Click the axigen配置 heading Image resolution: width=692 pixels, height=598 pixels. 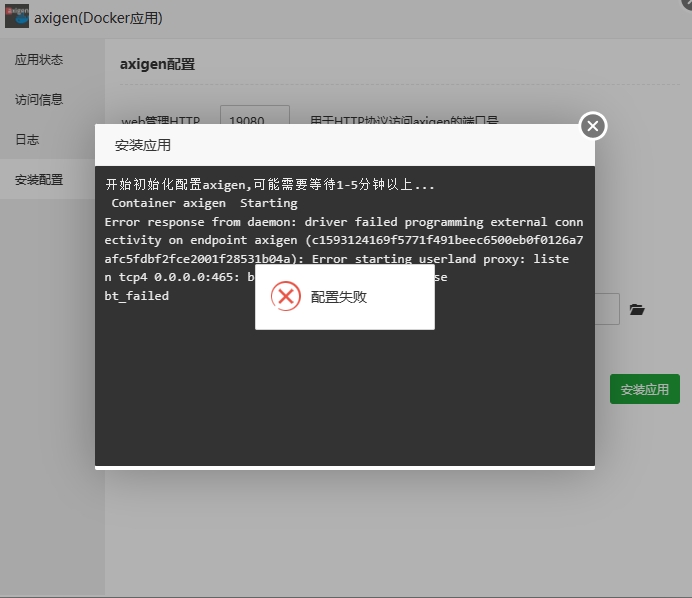coord(158,64)
